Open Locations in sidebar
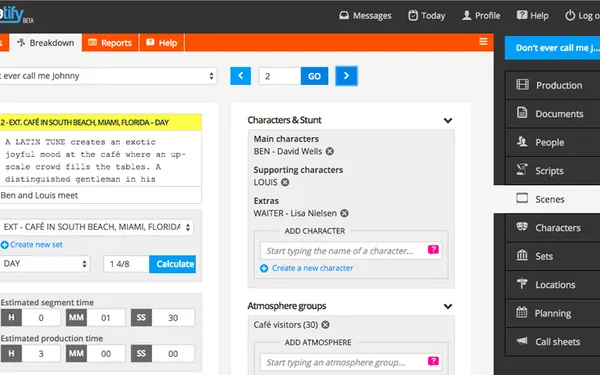The image size is (600, 375). click(553, 285)
